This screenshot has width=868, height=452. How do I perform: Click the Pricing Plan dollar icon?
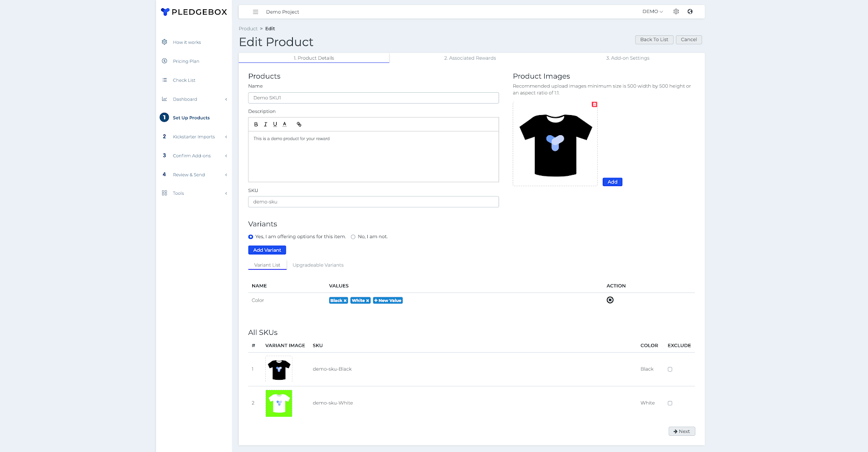pos(164,61)
